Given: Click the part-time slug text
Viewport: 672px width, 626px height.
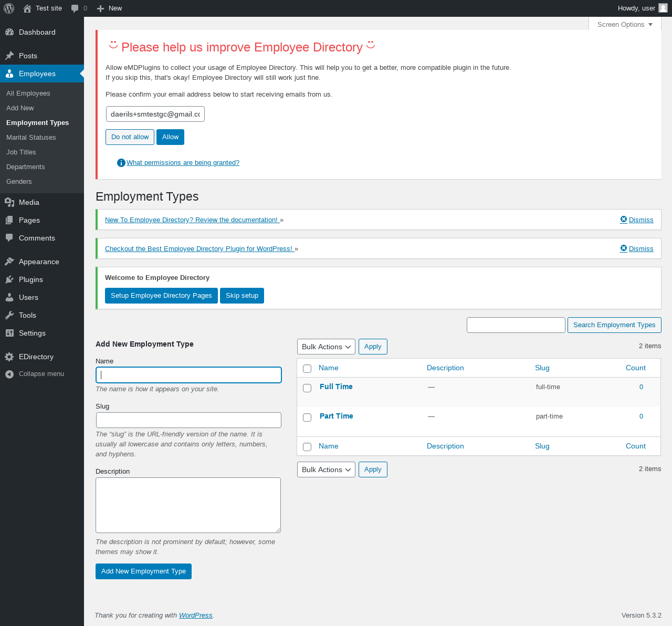Looking at the screenshot, I should coord(549,416).
